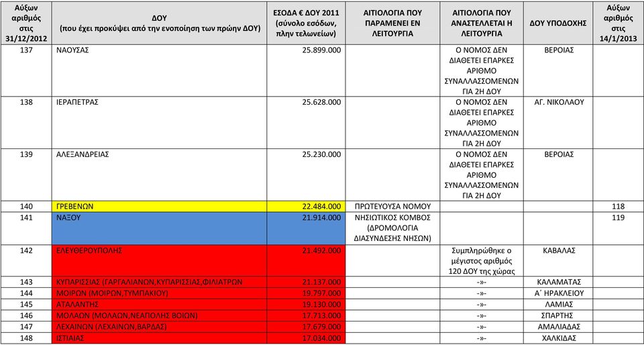
Task: Click row number 147
Action: click(26, 326)
